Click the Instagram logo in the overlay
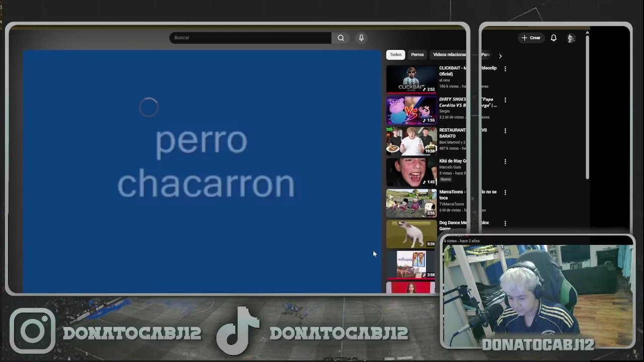 click(32, 330)
